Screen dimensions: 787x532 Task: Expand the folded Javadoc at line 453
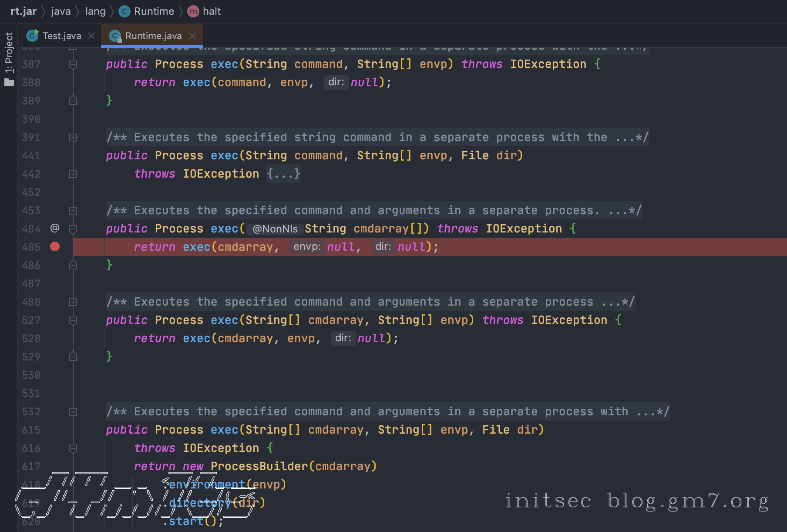(73, 211)
